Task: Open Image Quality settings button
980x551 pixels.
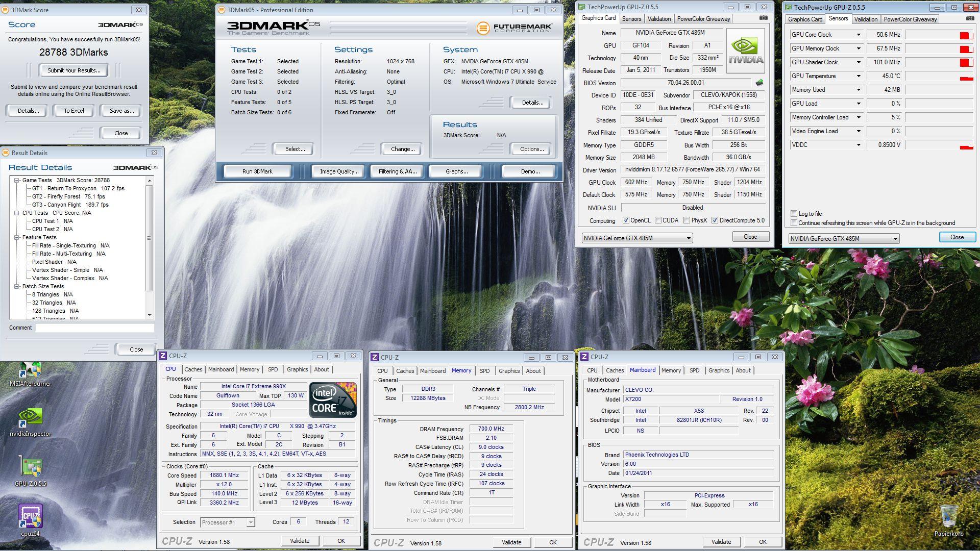Action: [339, 171]
